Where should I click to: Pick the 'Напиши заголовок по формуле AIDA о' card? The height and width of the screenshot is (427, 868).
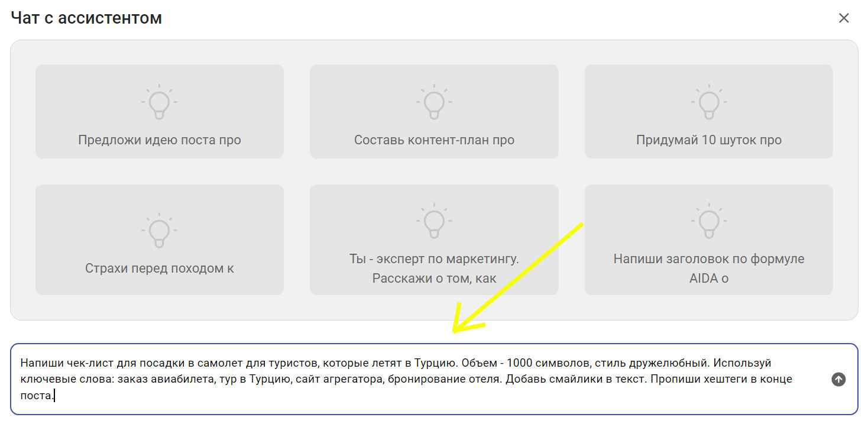tap(709, 240)
